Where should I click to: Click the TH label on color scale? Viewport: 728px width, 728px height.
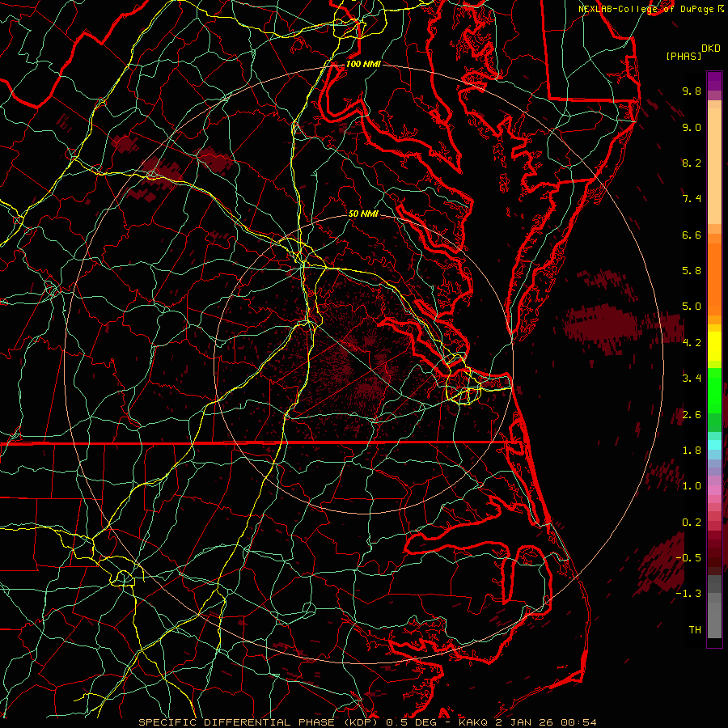pyautogui.click(x=695, y=630)
